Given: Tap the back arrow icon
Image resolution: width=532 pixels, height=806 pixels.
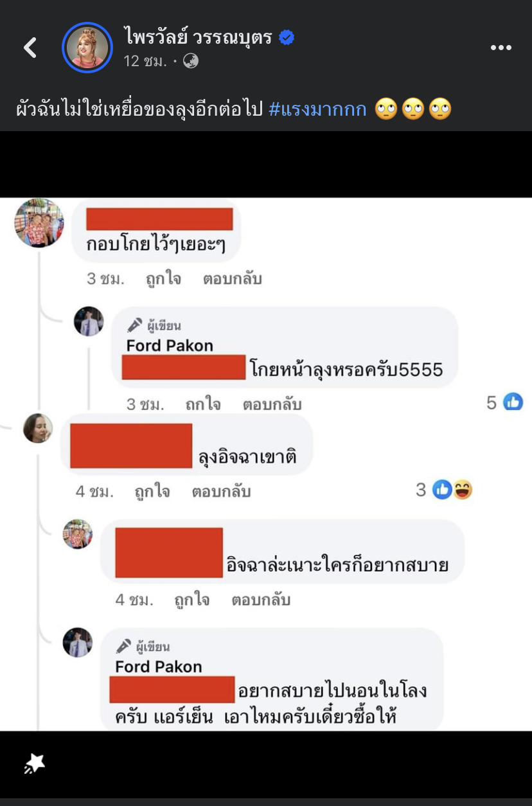Looking at the screenshot, I should (30, 47).
